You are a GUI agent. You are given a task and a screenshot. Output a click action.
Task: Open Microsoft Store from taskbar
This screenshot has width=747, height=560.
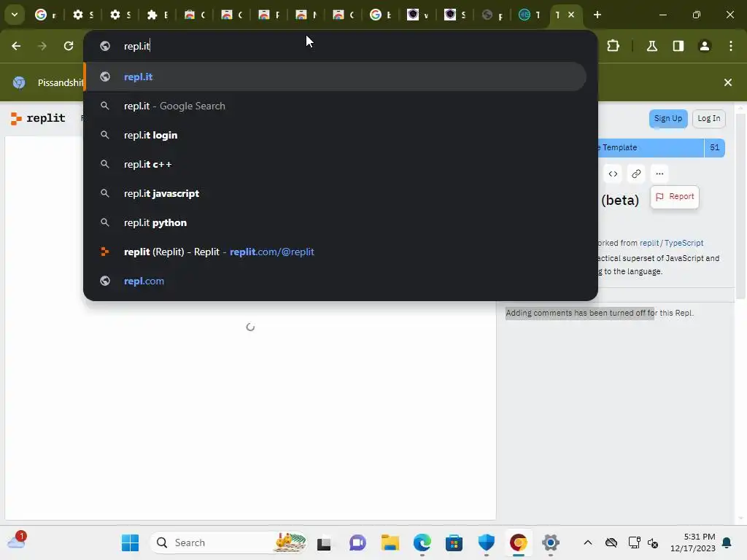454,542
